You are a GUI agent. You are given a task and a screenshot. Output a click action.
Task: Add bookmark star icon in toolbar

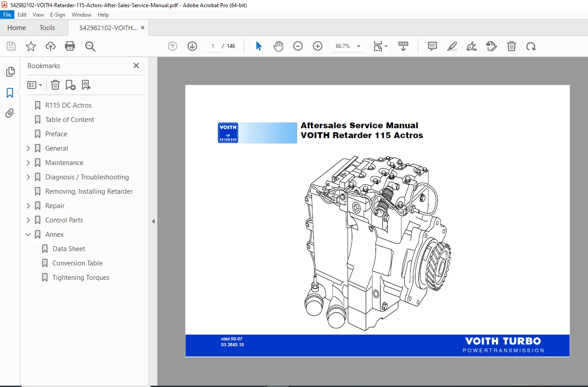(30, 46)
